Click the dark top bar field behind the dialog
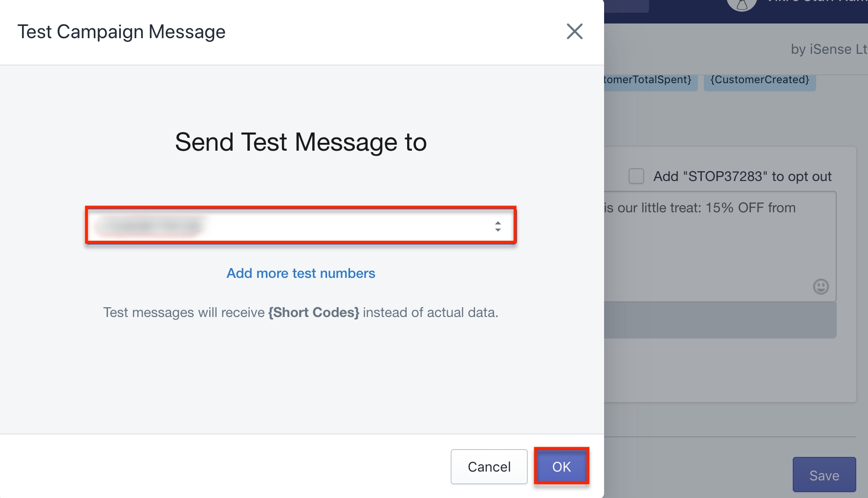The image size is (868, 498). (627, 5)
